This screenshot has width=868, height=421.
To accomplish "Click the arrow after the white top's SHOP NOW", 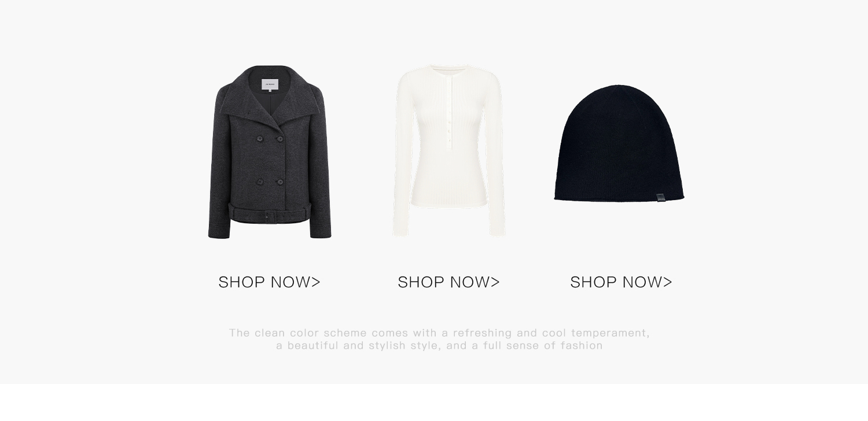I will pyautogui.click(x=495, y=282).
